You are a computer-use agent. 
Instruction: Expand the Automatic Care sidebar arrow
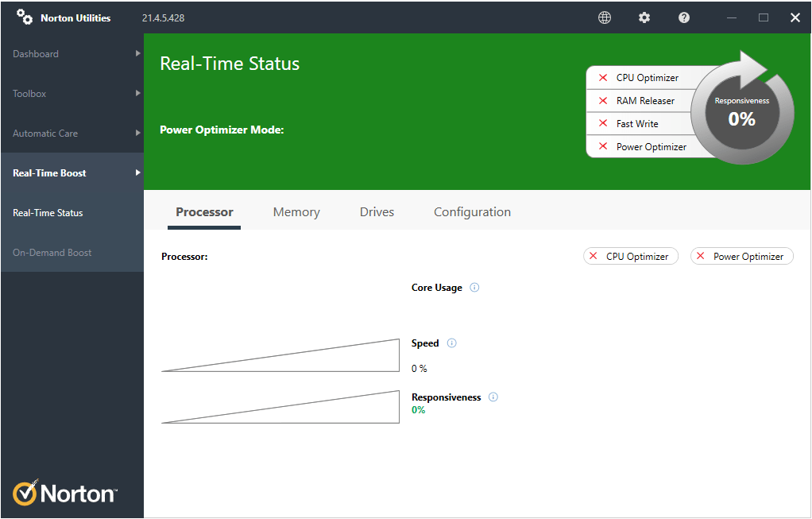tap(137, 133)
